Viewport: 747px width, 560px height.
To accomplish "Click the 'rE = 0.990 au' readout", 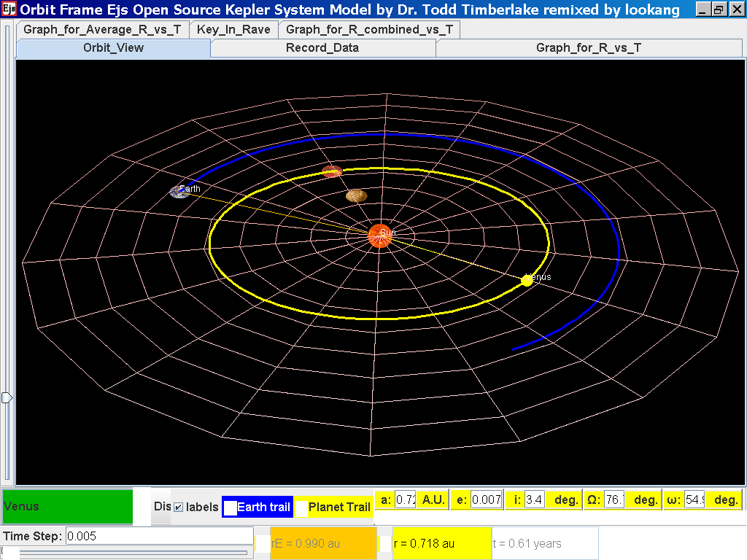I will (323, 543).
